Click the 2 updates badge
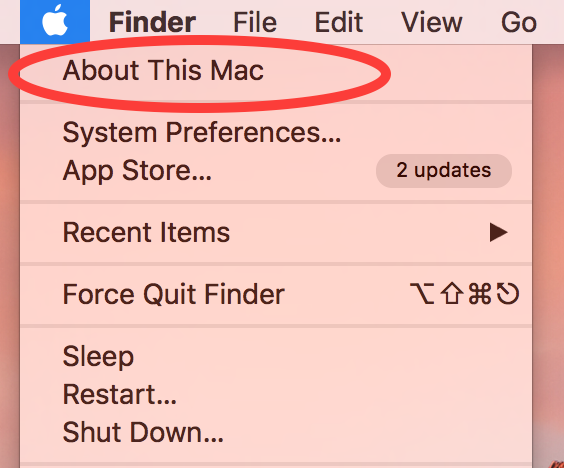564x468 pixels. point(444,171)
